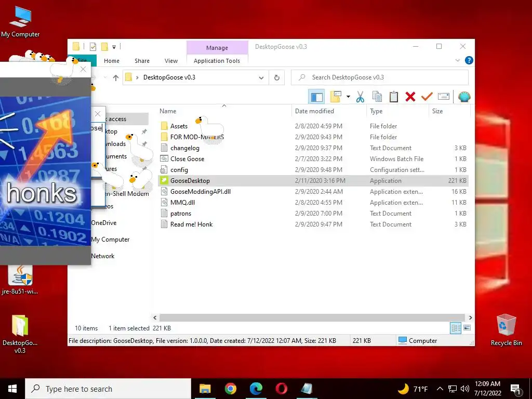This screenshot has height=399, width=532.
Task: Go up one folder level
Action: click(116, 78)
